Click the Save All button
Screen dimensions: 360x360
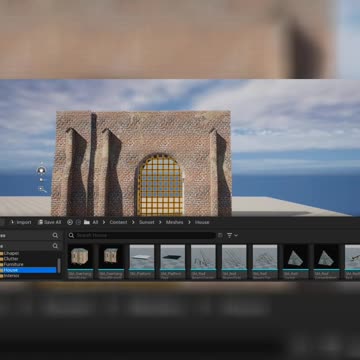pos(50,222)
